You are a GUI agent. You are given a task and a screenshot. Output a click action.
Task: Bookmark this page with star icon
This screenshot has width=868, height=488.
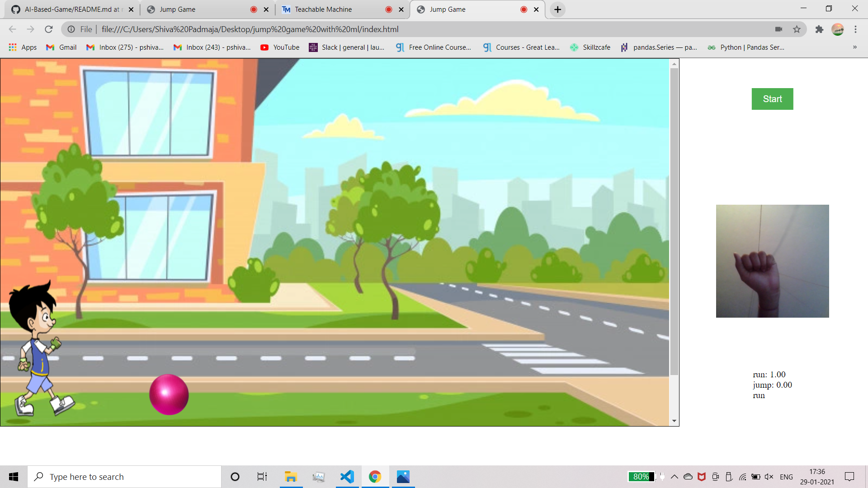[x=797, y=29]
